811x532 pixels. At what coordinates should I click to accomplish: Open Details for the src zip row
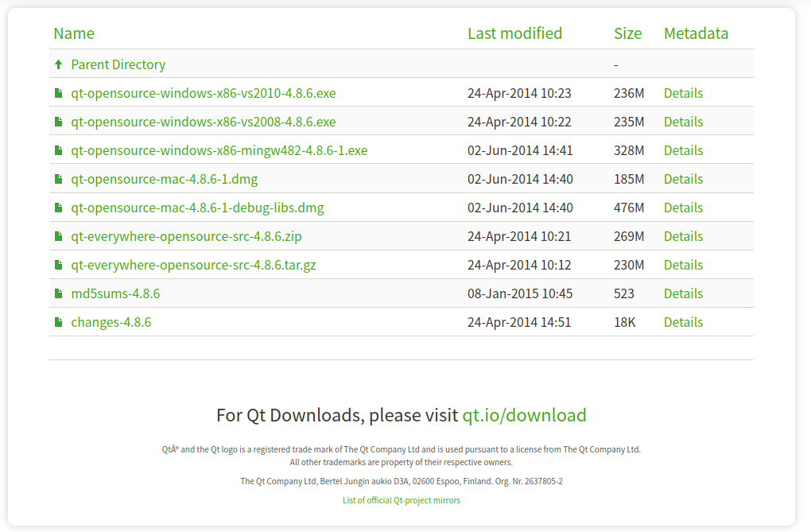(683, 236)
